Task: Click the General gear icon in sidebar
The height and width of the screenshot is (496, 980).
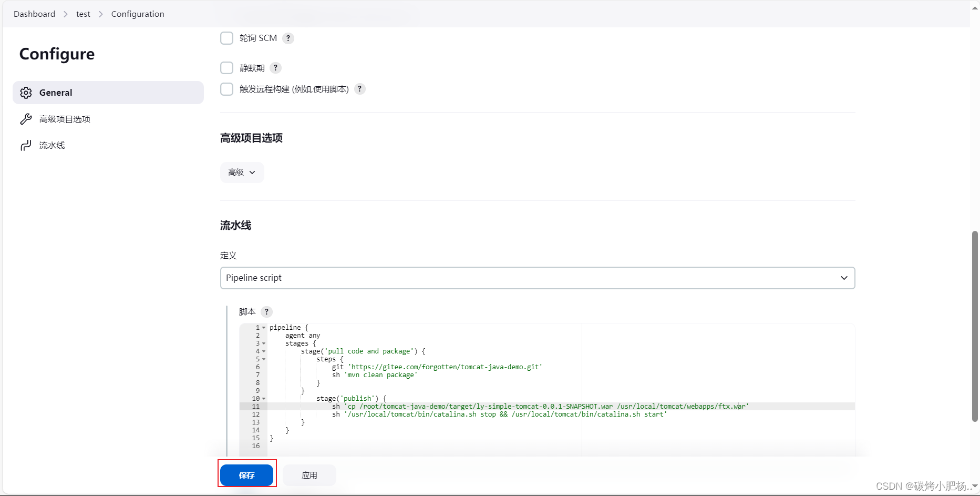Action: click(x=26, y=93)
